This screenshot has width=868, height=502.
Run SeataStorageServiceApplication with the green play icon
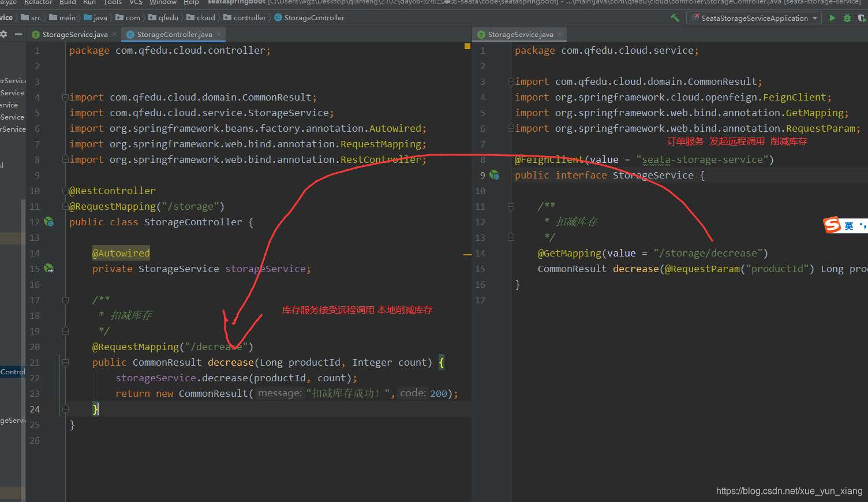(832, 18)
